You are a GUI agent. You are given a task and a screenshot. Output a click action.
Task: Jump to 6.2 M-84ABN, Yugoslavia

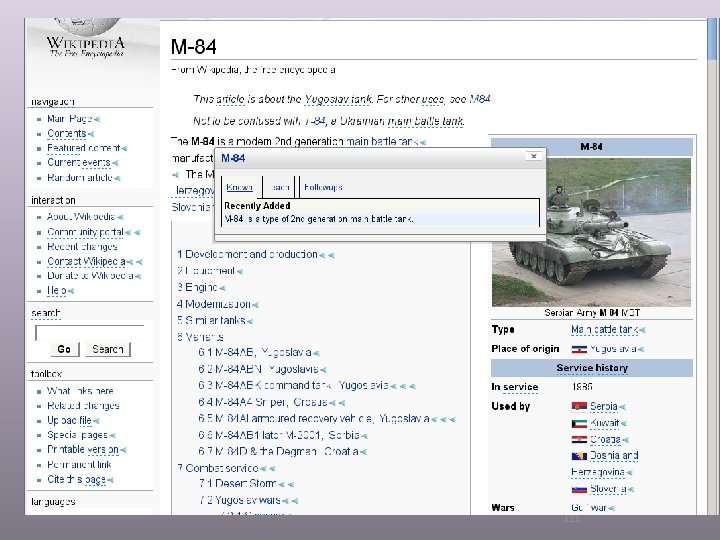pos(259,369)
